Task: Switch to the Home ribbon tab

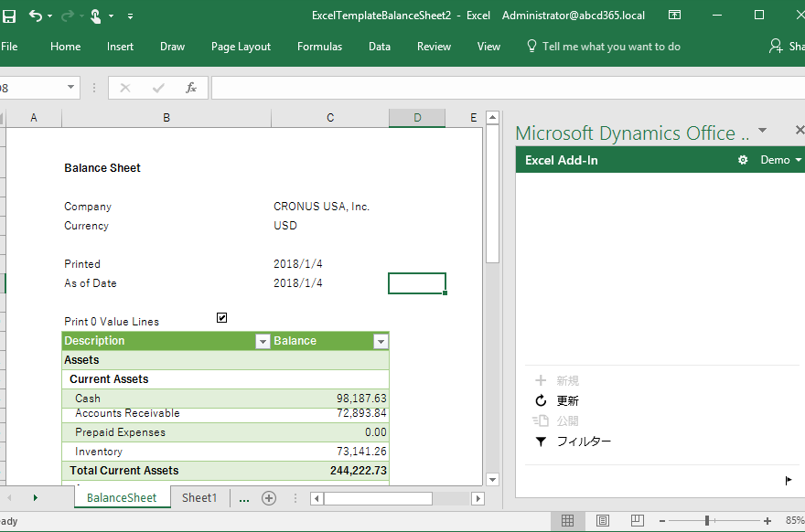Action: tap(65, 47)
